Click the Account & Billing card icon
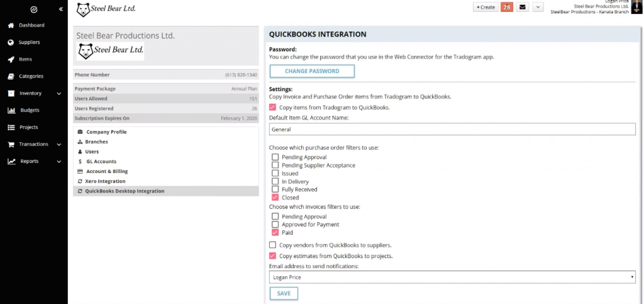This screenshot has width=644, height=304. point(80,172)
